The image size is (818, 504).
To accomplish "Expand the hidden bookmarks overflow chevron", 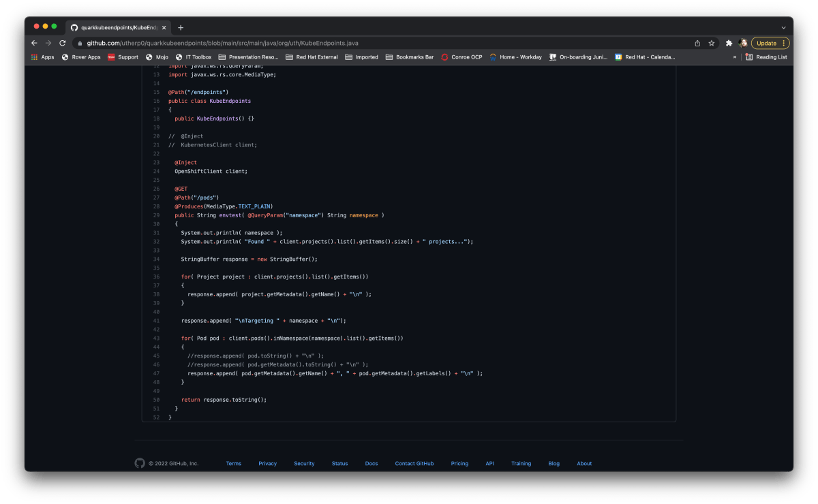I will coord(735,57).
